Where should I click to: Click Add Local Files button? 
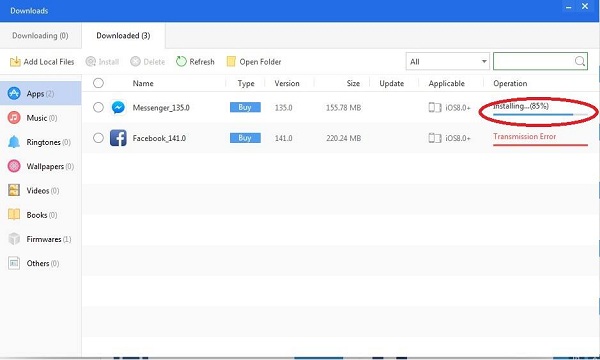(x=42, y=62)
